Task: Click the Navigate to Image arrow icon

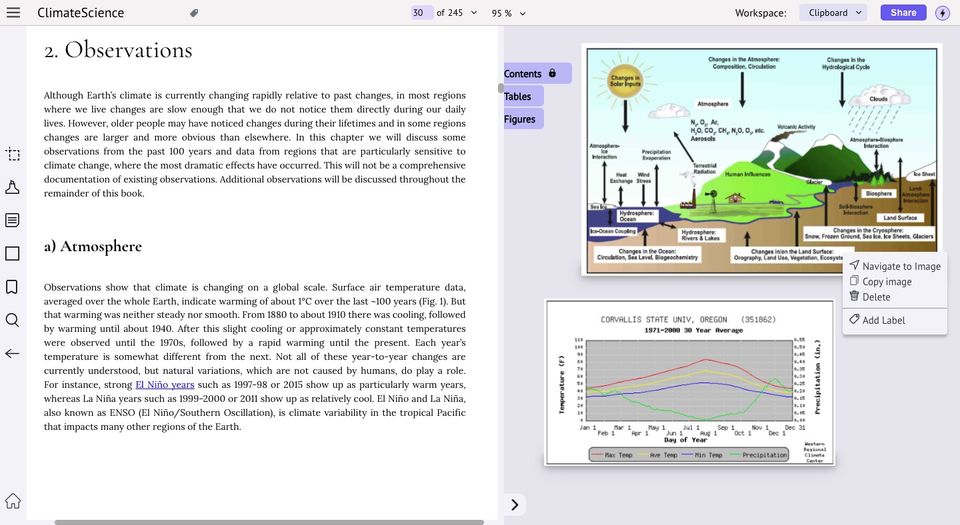Action: (854, 265)
